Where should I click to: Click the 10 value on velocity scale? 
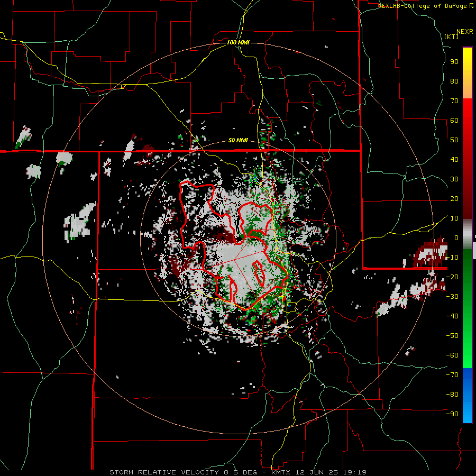[x=454, y=218]
